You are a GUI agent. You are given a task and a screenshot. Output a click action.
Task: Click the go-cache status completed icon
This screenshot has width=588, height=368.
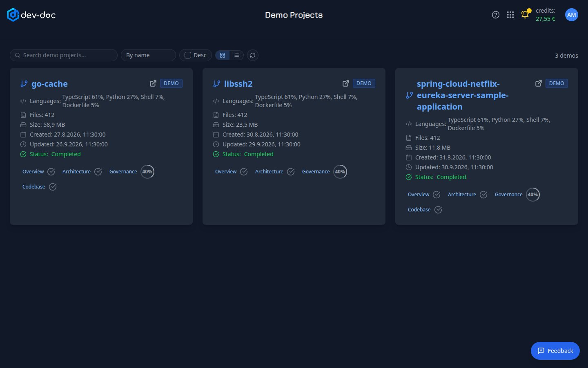23,154
